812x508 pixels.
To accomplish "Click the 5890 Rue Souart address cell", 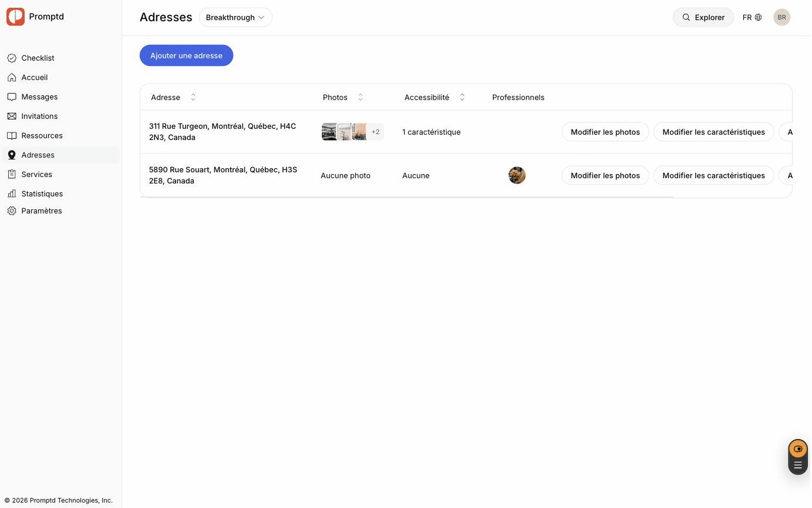I will click(223, 175).
